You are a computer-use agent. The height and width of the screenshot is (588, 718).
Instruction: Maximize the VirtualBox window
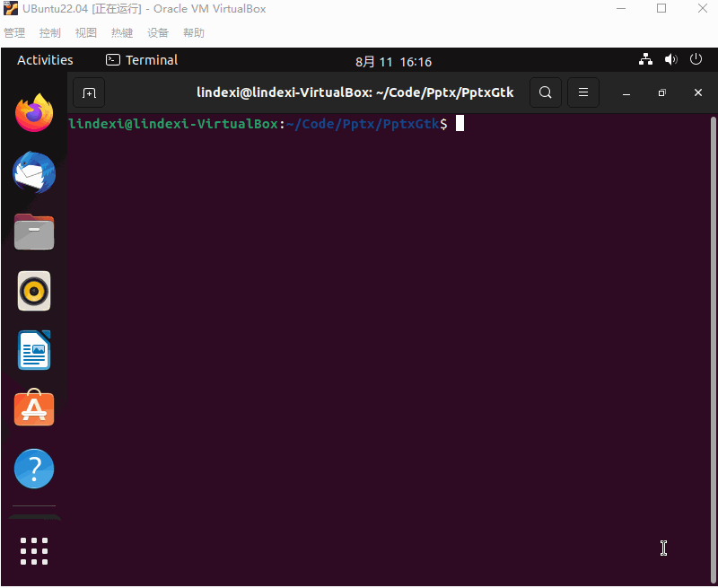click(x=661, y=9)
